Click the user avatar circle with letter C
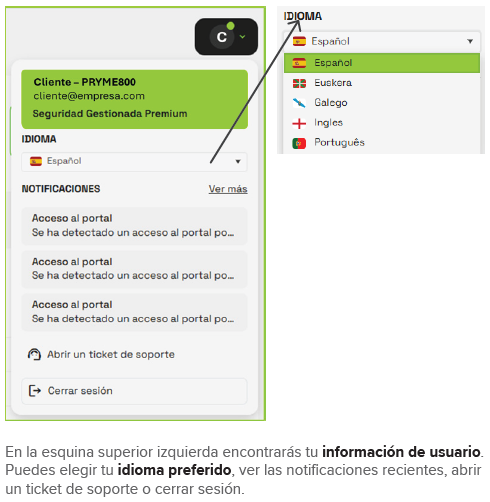Screen dimensions: 490x502 point(222,37)
